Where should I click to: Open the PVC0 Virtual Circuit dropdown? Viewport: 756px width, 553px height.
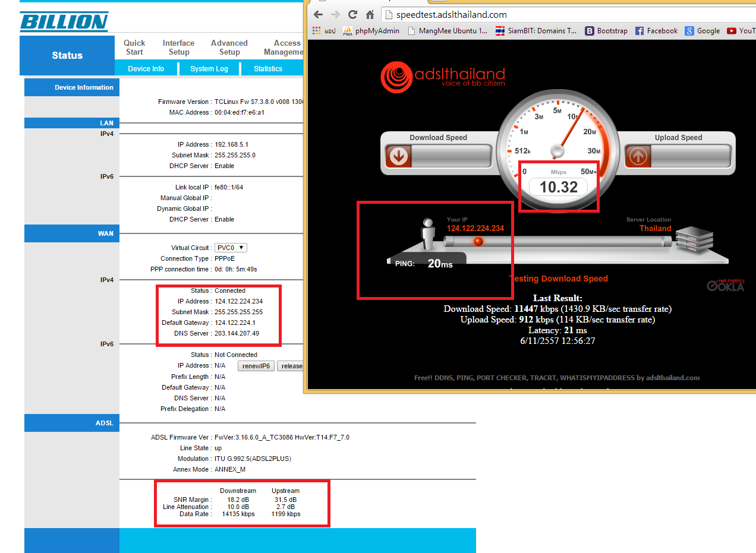tap(231, 248)
